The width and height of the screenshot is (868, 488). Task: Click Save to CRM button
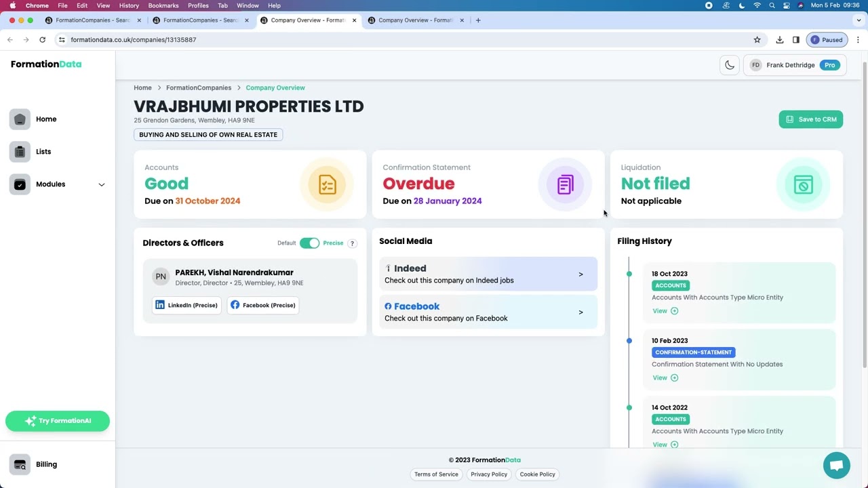click(810, 119)
